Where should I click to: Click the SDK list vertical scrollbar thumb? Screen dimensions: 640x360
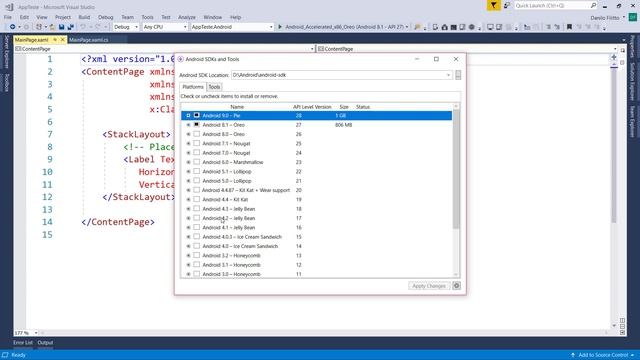pyautogui.click(x=456, y=169)
